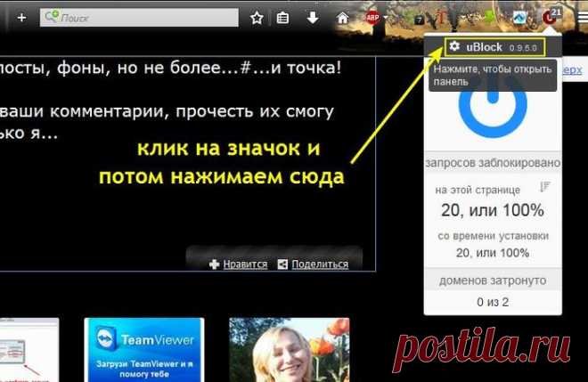
Task: Open the request log icon beside 'на этой странице'
Action: click(x=545, y=186)
